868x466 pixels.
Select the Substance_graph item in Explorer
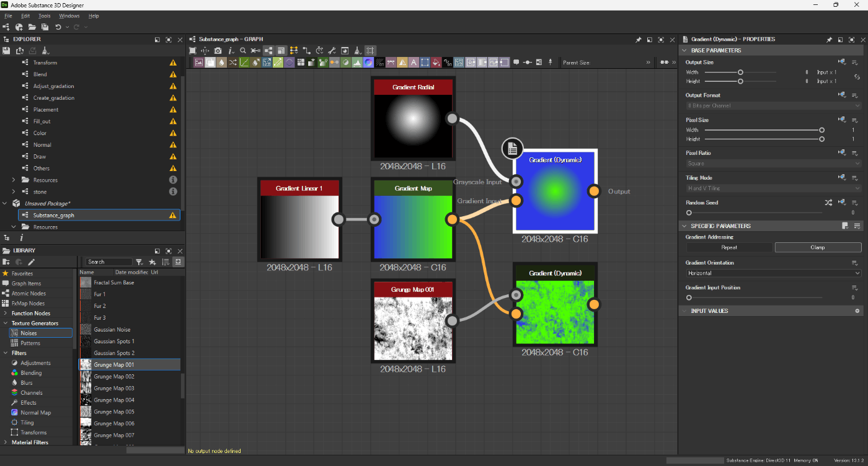pyautogui.click(x=99, y=215)
